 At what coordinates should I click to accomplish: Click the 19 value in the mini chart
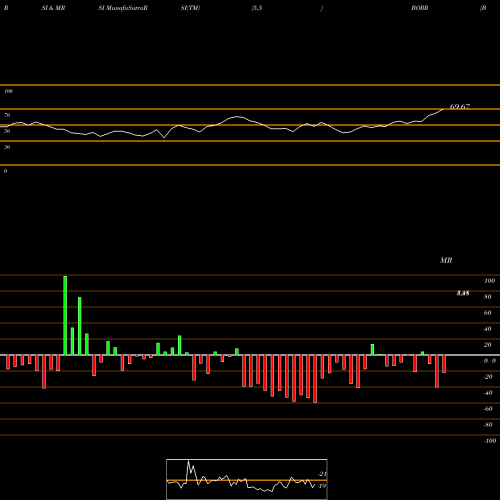322,486
